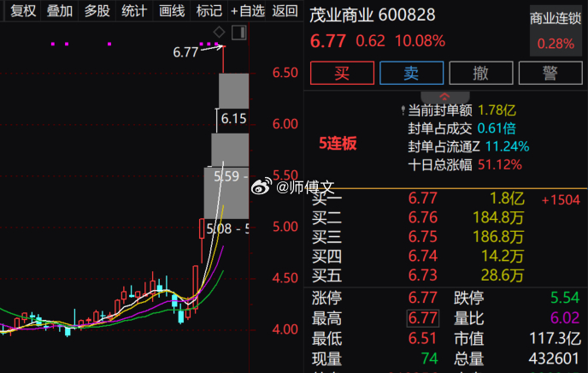Click 当前封单额 value 1.78亿
This screenshot has height=373, width=588.
click(x=497, y=110)
